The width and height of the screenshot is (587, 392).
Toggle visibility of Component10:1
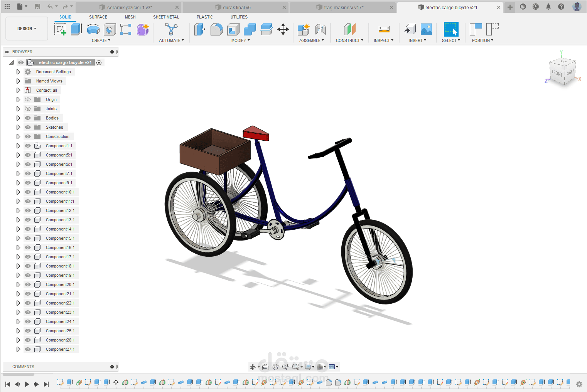tap(28, 192)
